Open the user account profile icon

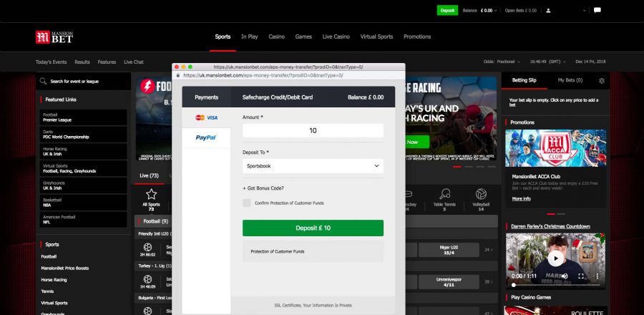pyautogui.click(x=548, y=11)
